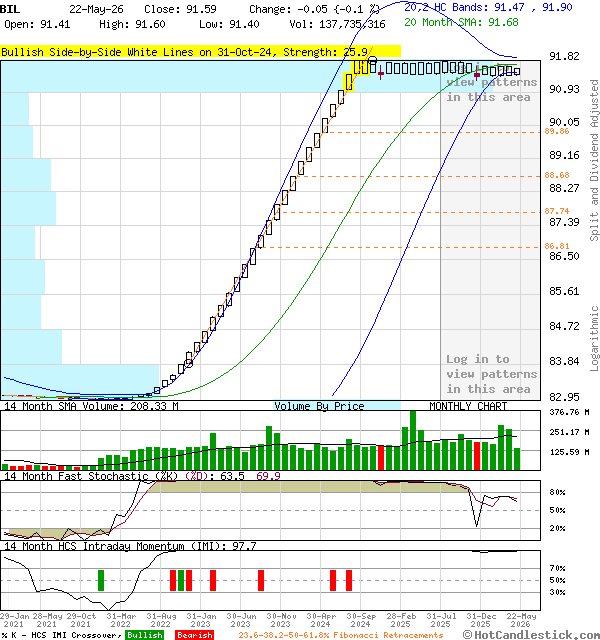Click the green Bullish legend swatch
The width and height of the screenshot is (600, 640).
pyautogui.click(x=144, y=635)
